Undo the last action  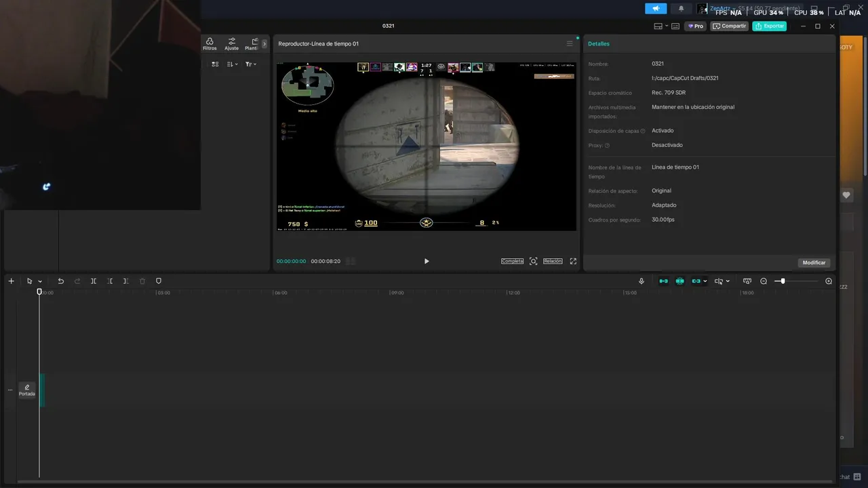click(x=60, y=281)
